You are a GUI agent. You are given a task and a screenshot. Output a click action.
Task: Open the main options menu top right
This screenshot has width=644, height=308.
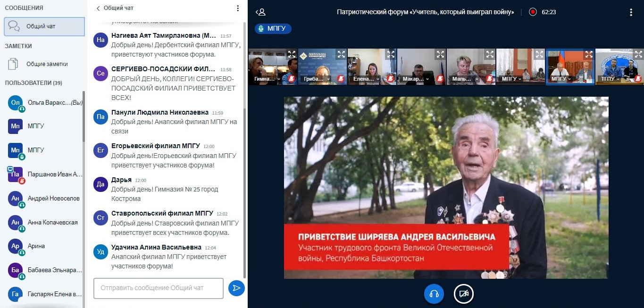tap(631, 12)
